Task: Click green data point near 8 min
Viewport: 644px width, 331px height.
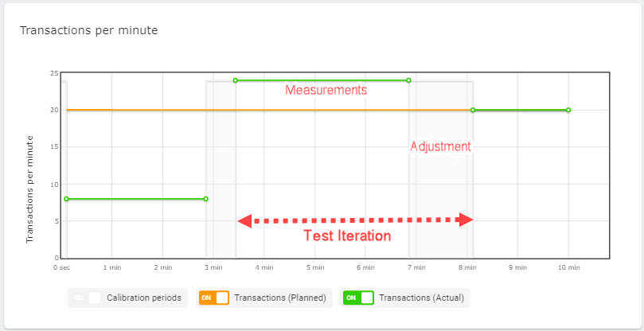Action: point(473,110)
